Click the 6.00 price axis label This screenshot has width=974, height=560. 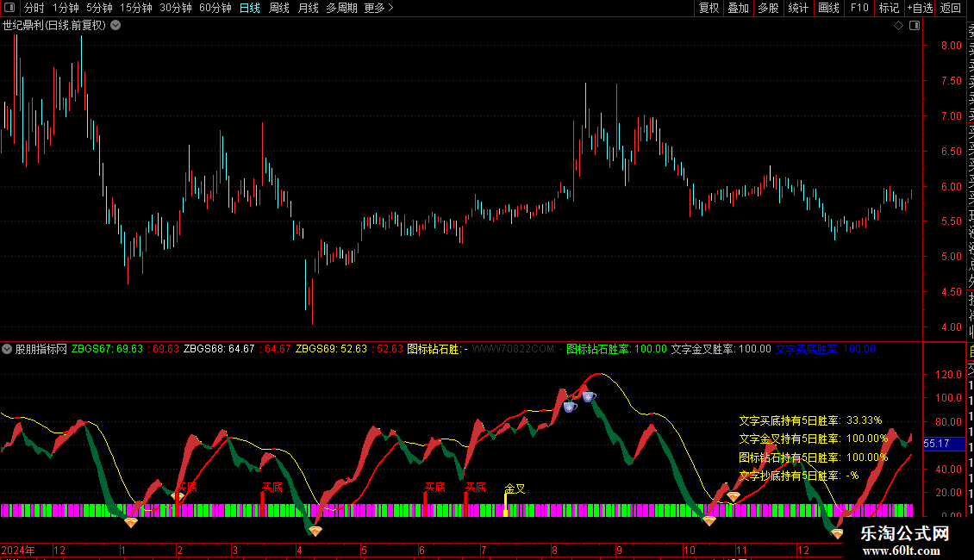[951, 186]
